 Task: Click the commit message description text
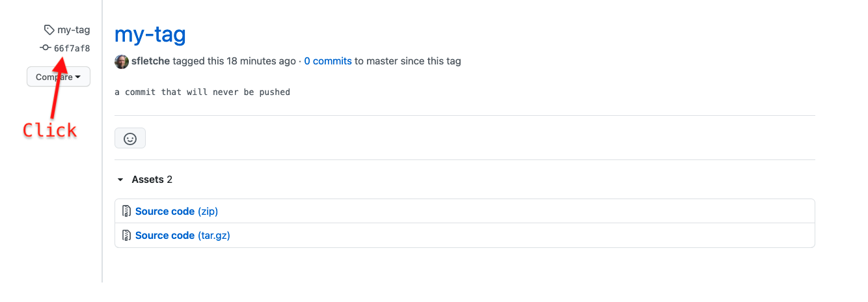[x=202, y=92]
